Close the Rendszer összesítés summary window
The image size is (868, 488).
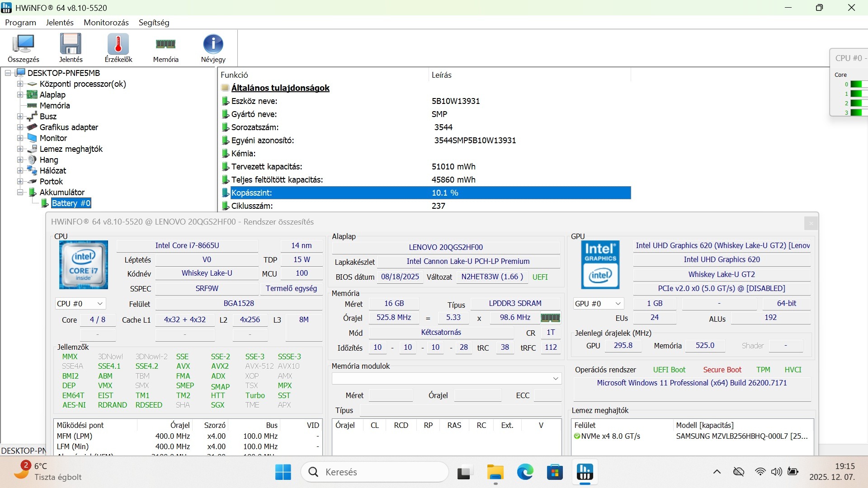(x=811, y=223)
